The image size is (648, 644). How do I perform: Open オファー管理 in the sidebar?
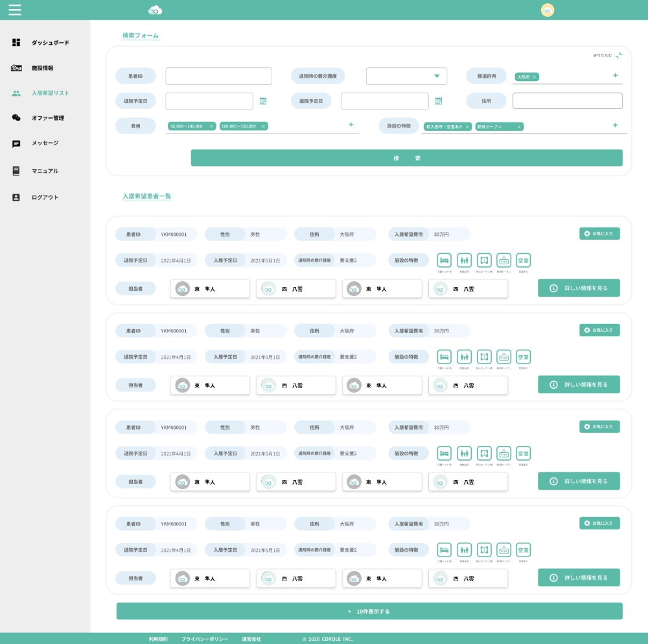point(47,118)
